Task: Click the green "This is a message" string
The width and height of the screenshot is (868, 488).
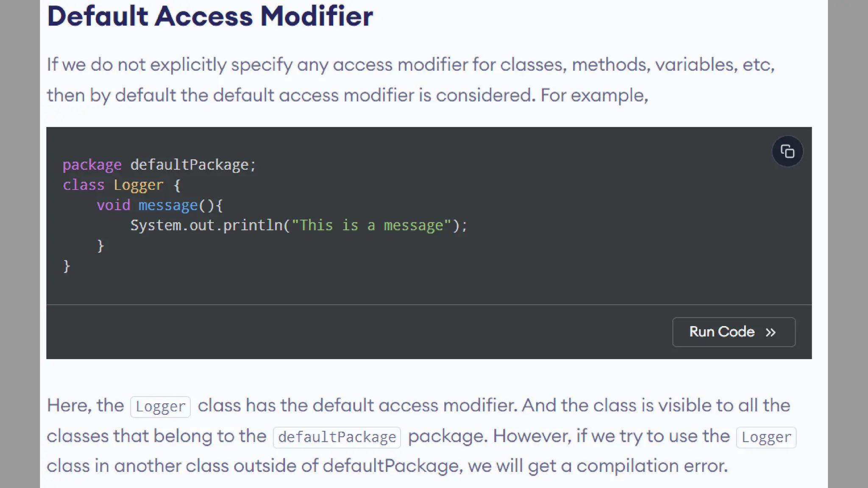Action: [x=371, y=225]
